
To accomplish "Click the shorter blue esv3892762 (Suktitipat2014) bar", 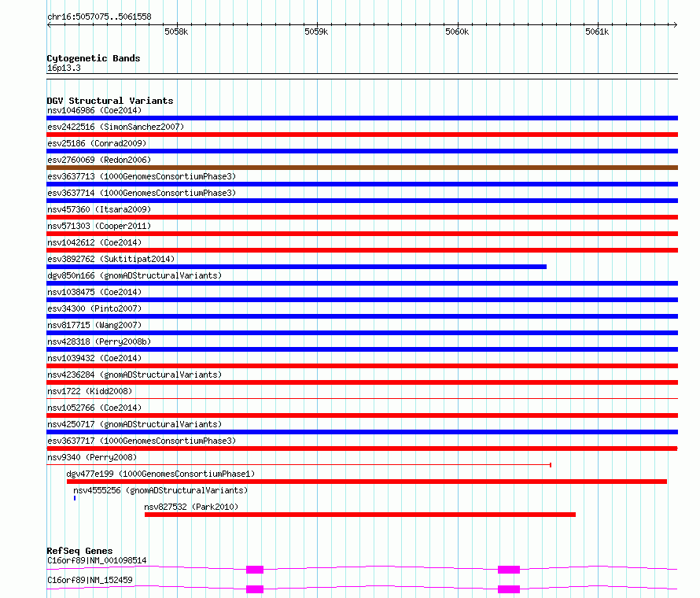I will click(297, 267).
